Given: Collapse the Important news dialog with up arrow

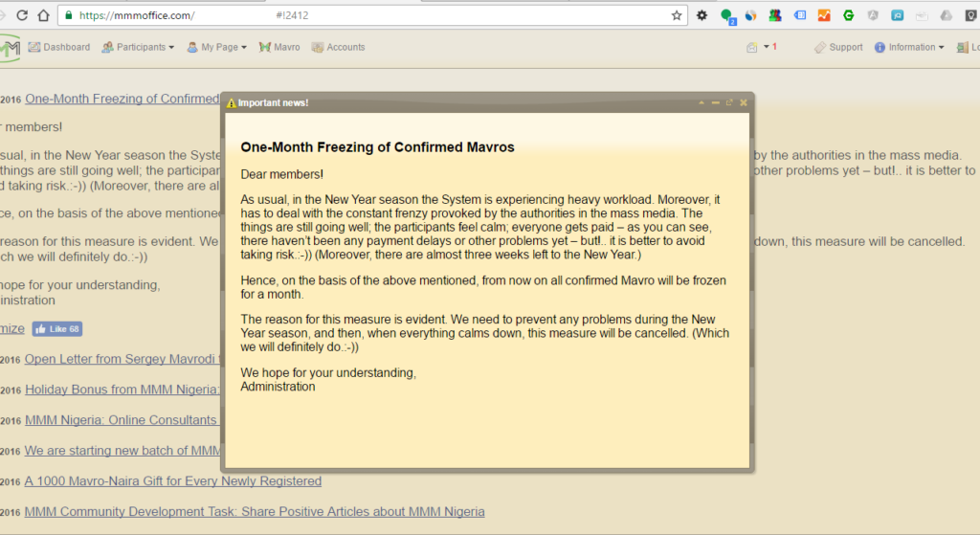Looking at the screenshot, I should [x=702, y=102].
